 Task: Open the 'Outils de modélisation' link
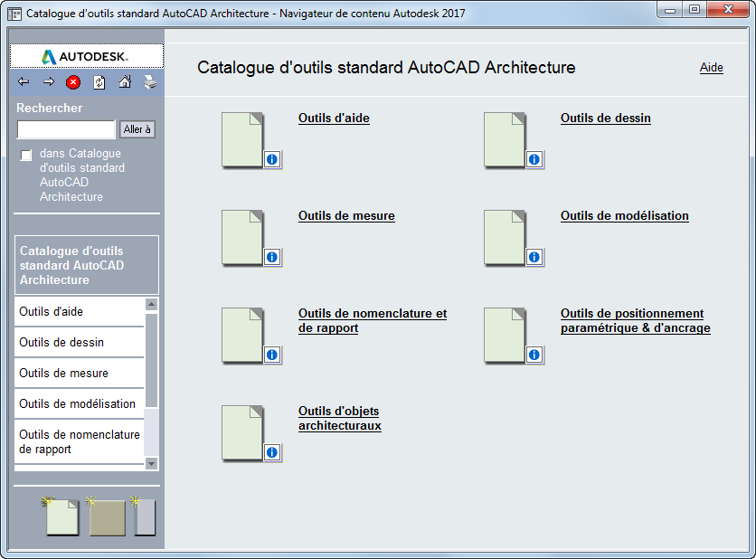[624, 215]
